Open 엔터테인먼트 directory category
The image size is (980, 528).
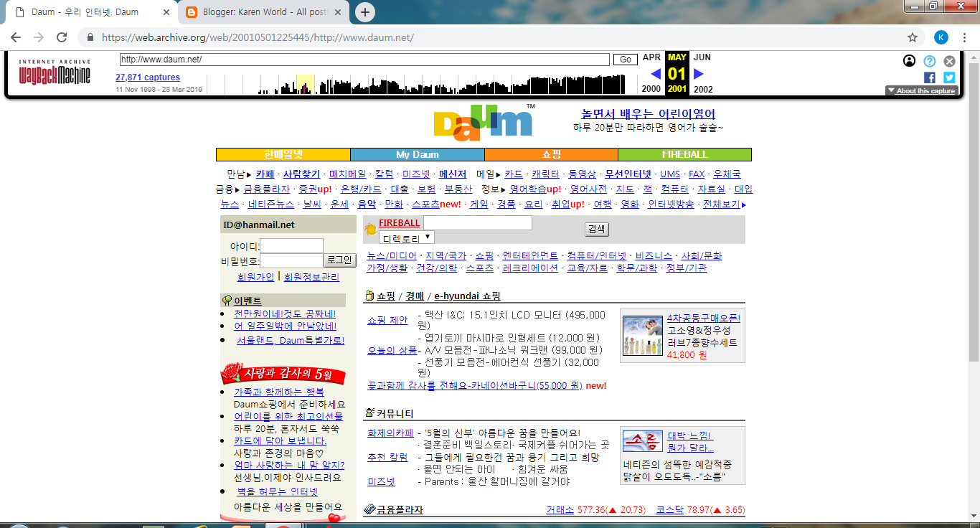[x=530, y=255]
